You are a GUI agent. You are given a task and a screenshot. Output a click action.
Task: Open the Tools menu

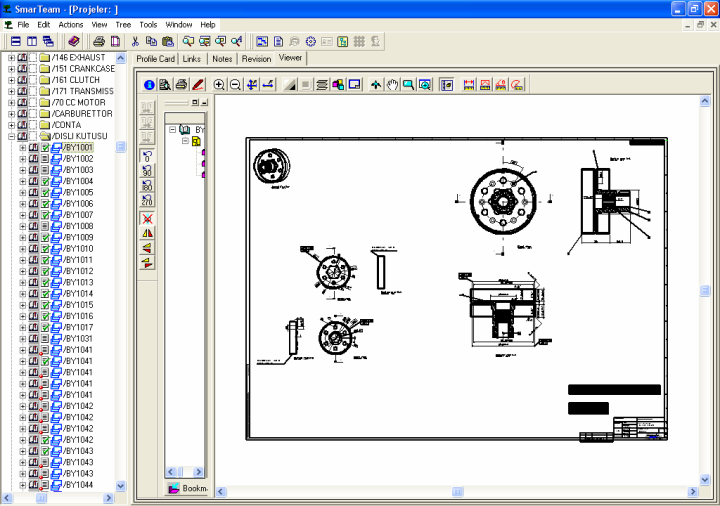coord(148,24)
